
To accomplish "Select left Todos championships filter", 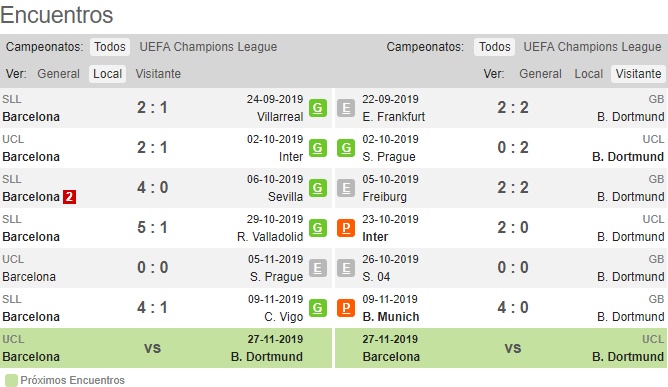I will point(110,47).
